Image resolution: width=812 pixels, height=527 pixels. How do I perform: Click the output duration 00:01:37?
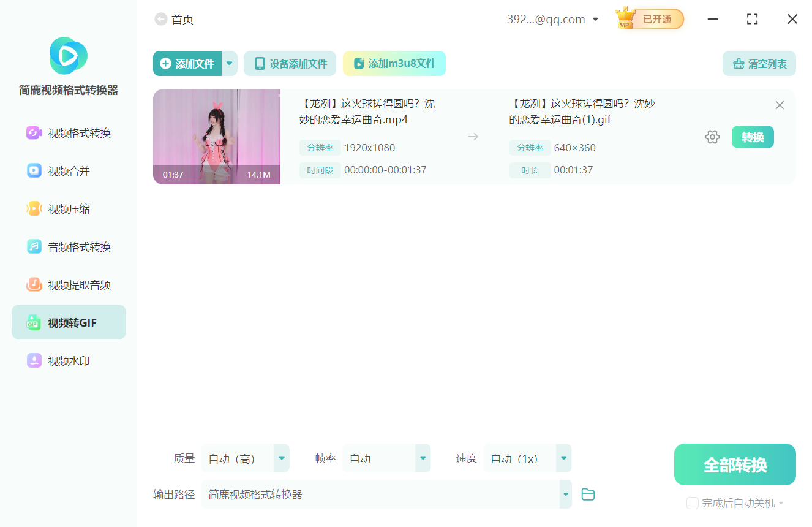coord(573,170)
